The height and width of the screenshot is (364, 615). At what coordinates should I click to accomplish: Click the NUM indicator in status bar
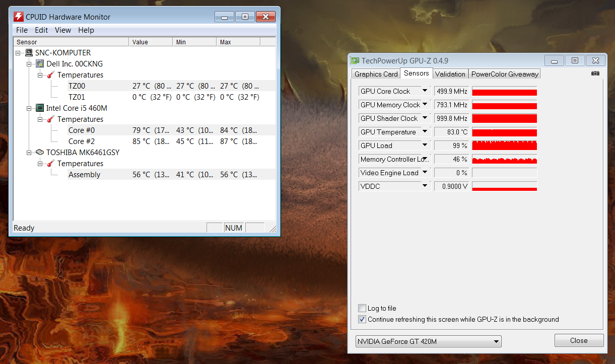[x=234, y=228]
